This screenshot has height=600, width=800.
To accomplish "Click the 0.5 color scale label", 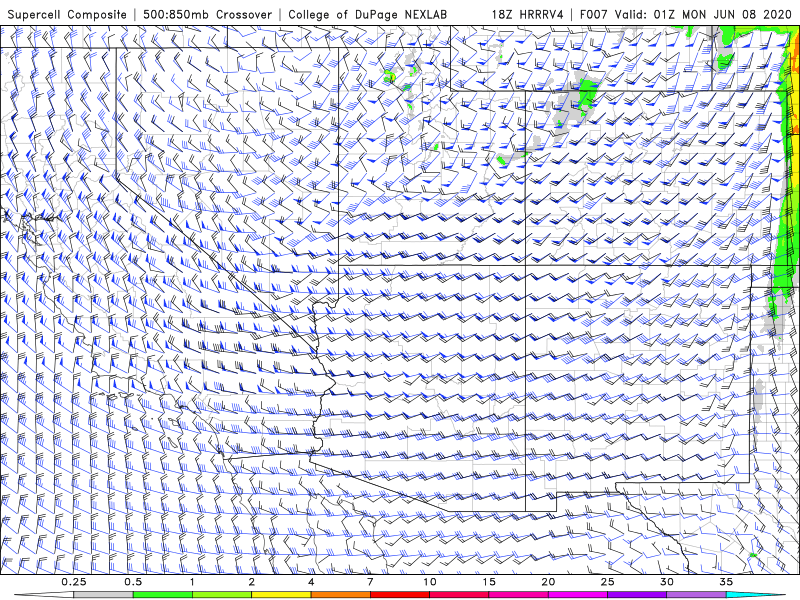I will coord(133,582).
